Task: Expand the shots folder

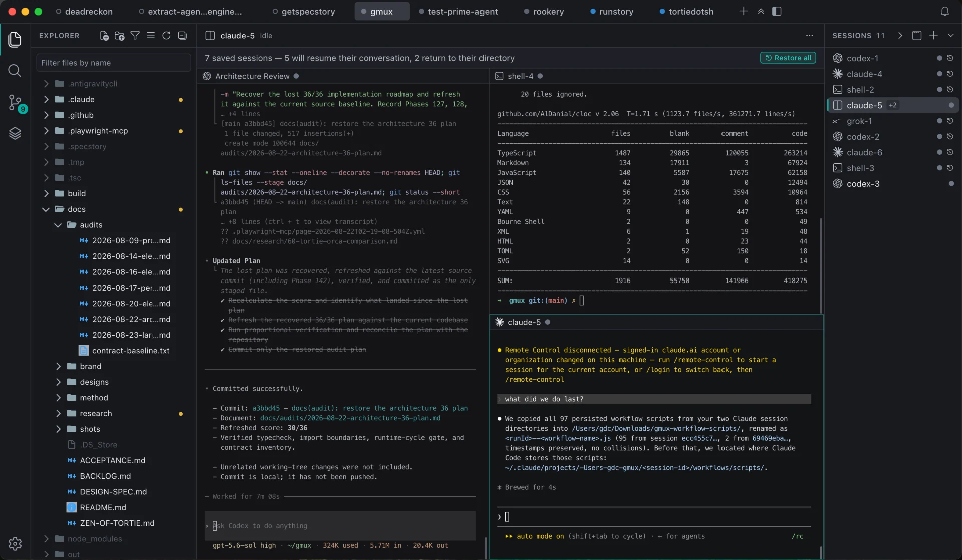Action: [x=58, y=429]
